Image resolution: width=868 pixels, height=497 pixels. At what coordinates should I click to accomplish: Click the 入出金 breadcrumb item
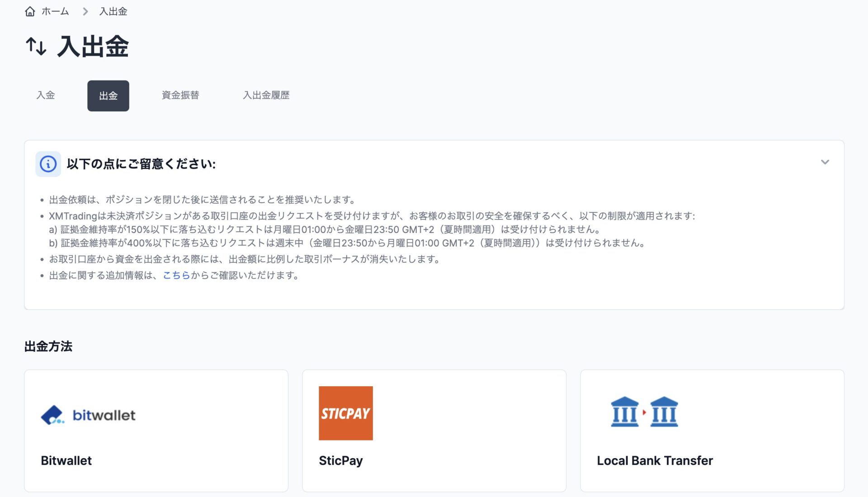(x=113, y=11)
